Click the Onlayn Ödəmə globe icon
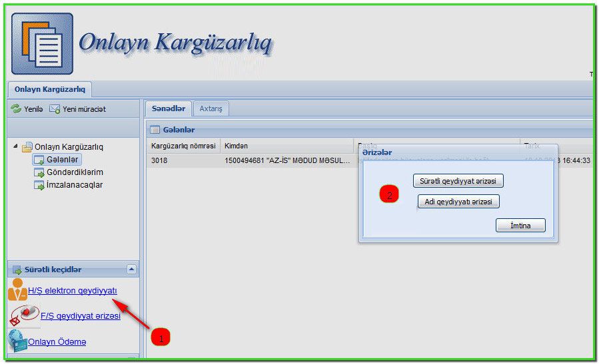The image size is (599, 364). point(17,341)
